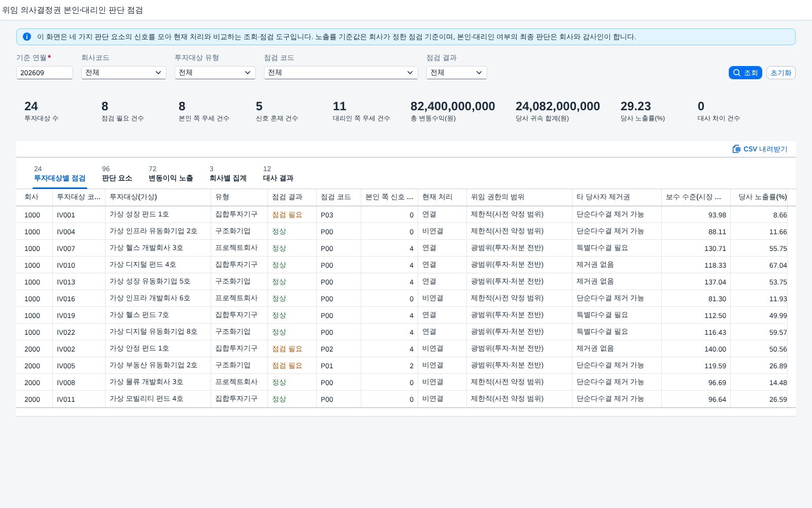
Task: Click the 점검 필요 건수 summary tile
Action: 123,111
